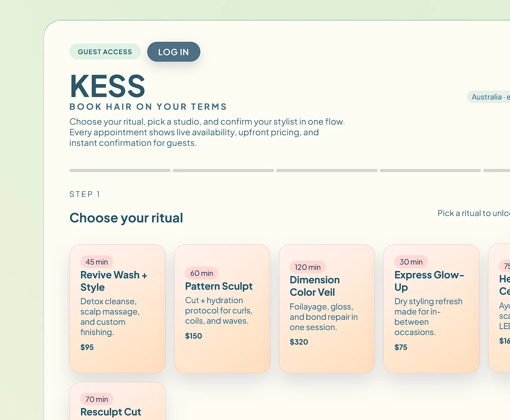
Task: Click the 60 min pill on Pattern Sculpt
Action: 201,273
